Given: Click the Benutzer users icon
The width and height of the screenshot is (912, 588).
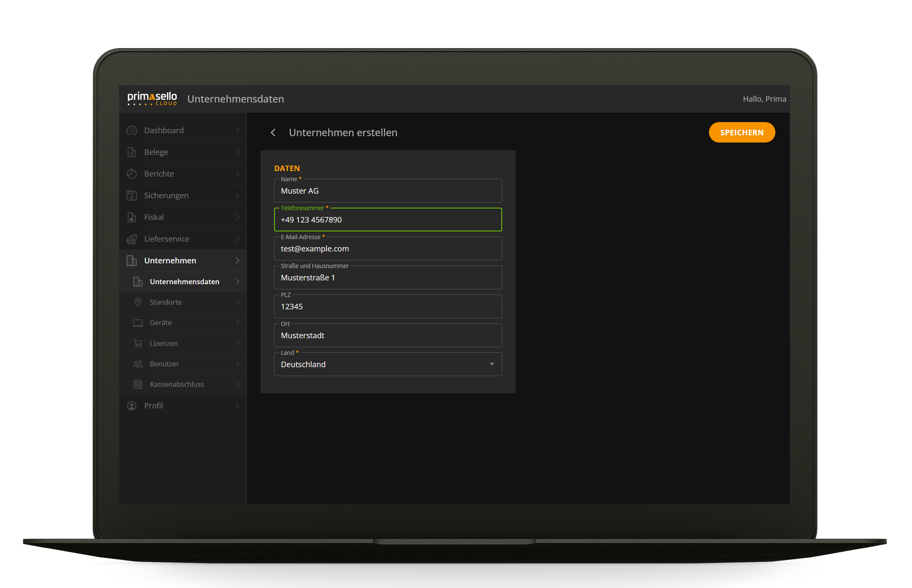Looking at the screenshot, I should point(138,364).
